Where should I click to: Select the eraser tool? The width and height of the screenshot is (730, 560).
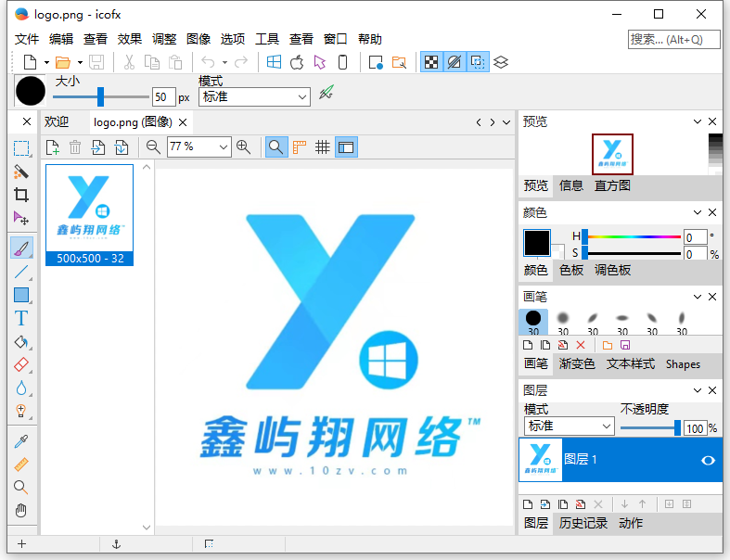point(21,365)
